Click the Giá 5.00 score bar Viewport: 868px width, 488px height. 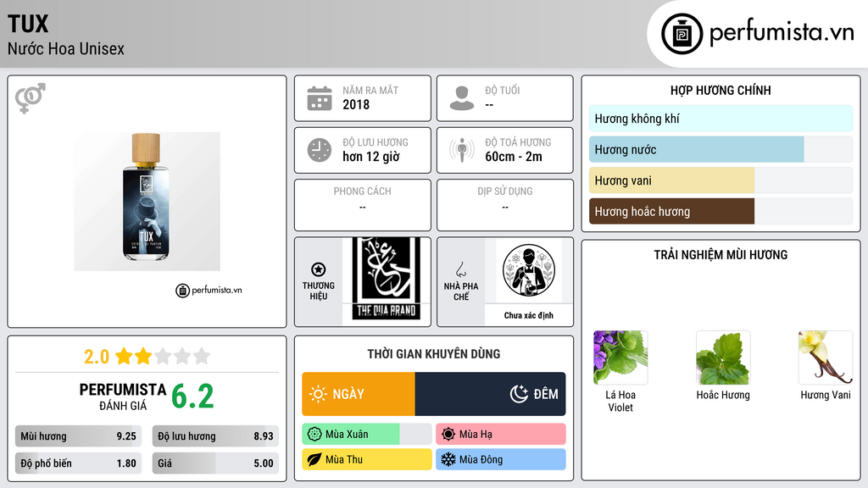coord(216,463)
